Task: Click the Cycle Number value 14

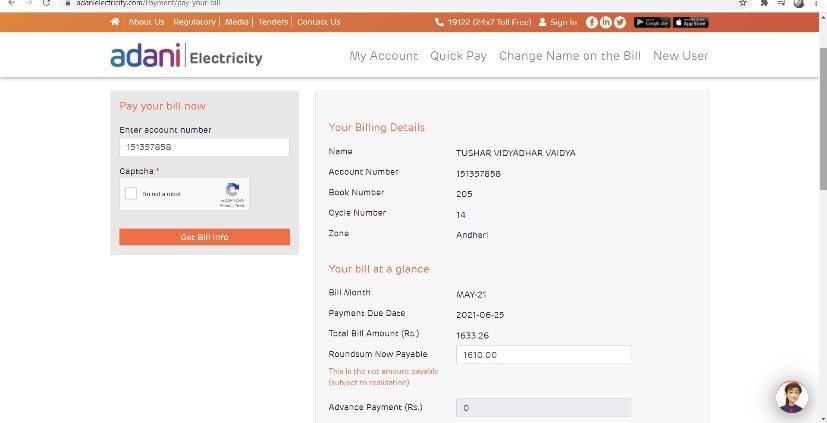Action: (x=461, y=215)
